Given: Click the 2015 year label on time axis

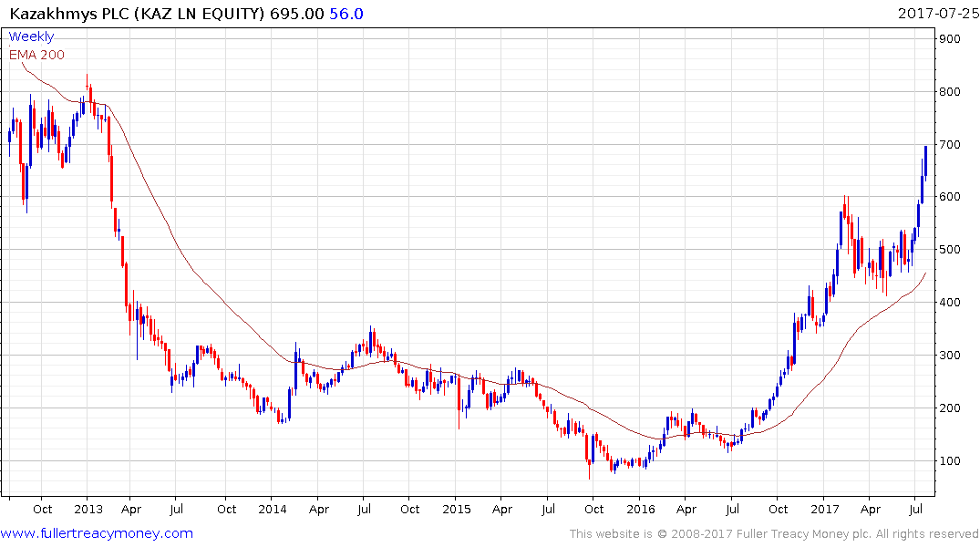Looking at the screenshot, I should [456, 509].
